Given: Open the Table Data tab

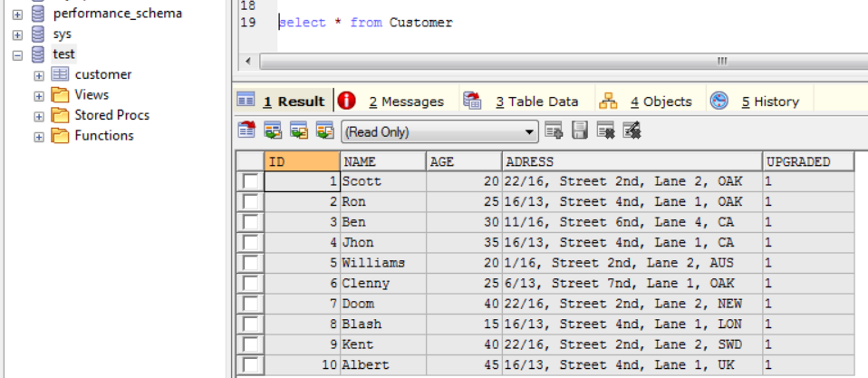Looking at the screenshot, I should click(535, 102).
